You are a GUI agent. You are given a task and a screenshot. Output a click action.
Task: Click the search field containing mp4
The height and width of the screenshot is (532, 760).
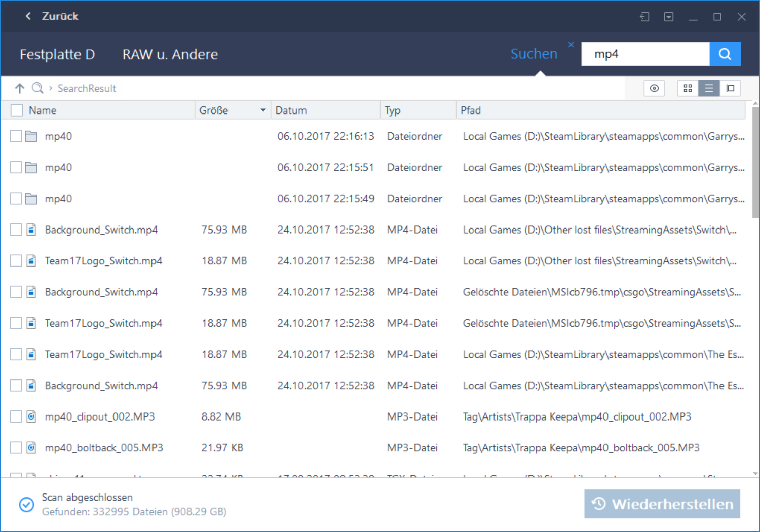pyautogui.click(x=645, y=54)
